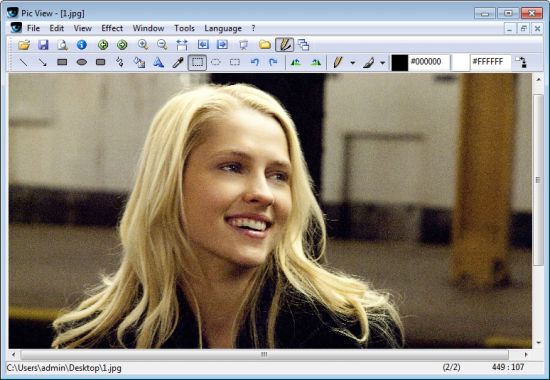Open print preview with the magnifier page icon
Image resolution: width=550 pixels, height=380 pixels.
pos(62,45)
